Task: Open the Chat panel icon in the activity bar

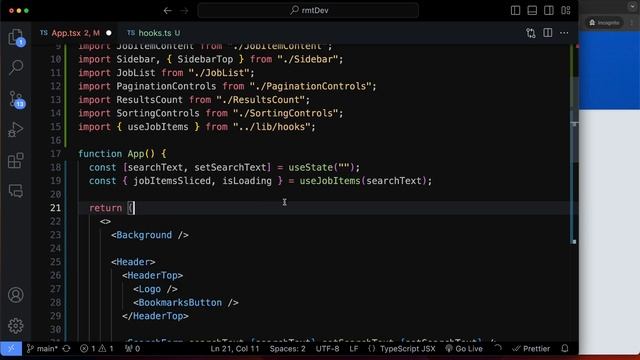Action: point(16,191)
